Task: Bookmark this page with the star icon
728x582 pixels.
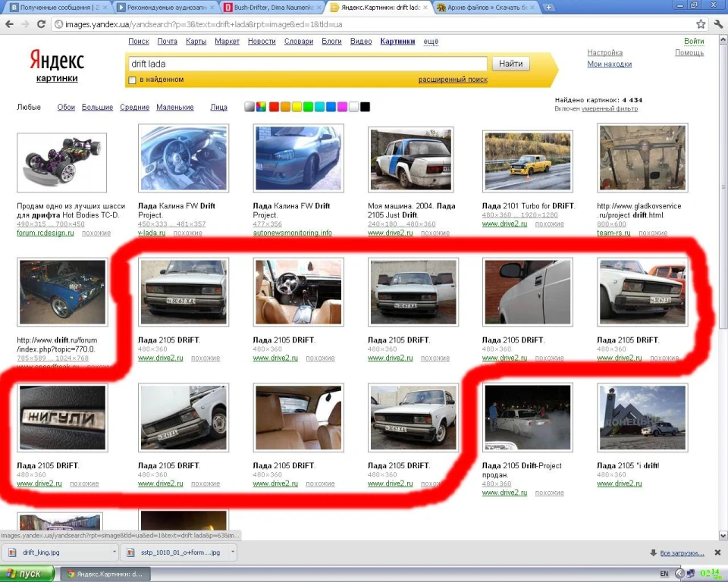Action: pyautogui.click(x=701, y=24)
